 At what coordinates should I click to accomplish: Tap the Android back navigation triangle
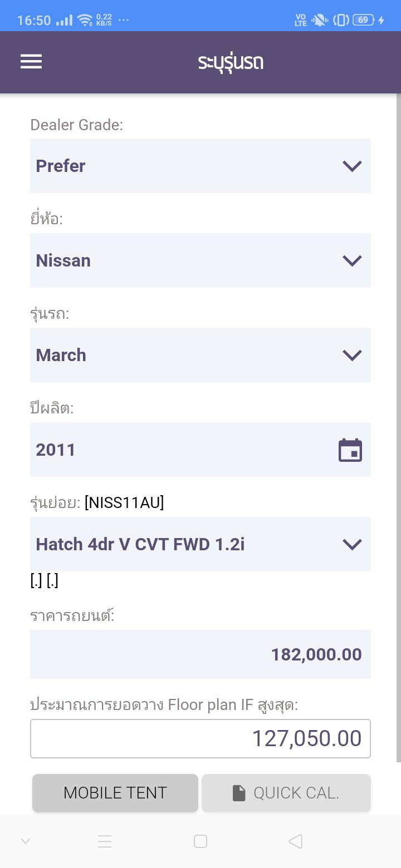click(x=296, y=841)
